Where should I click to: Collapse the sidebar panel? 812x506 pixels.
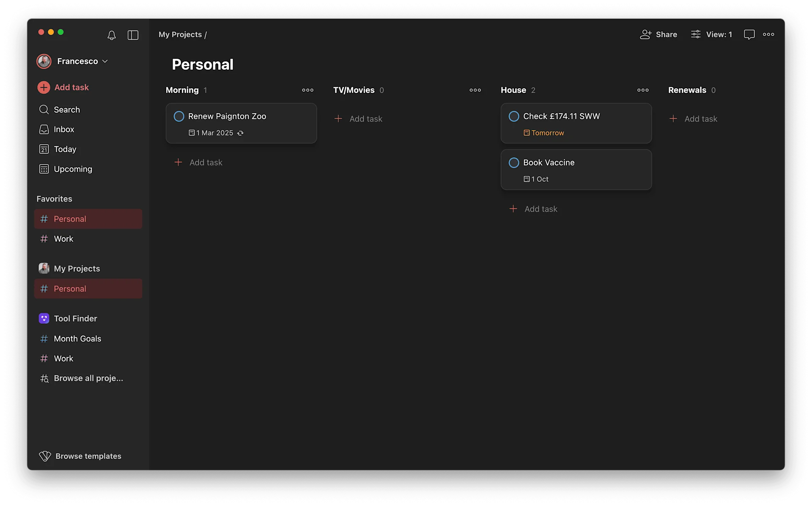(x=133, y=35)
